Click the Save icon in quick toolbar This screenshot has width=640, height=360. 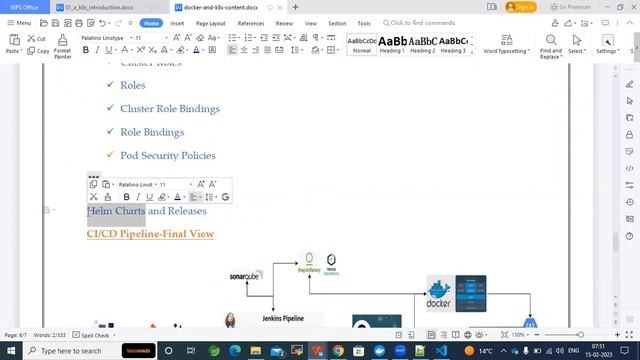click(x=56, y=23)
